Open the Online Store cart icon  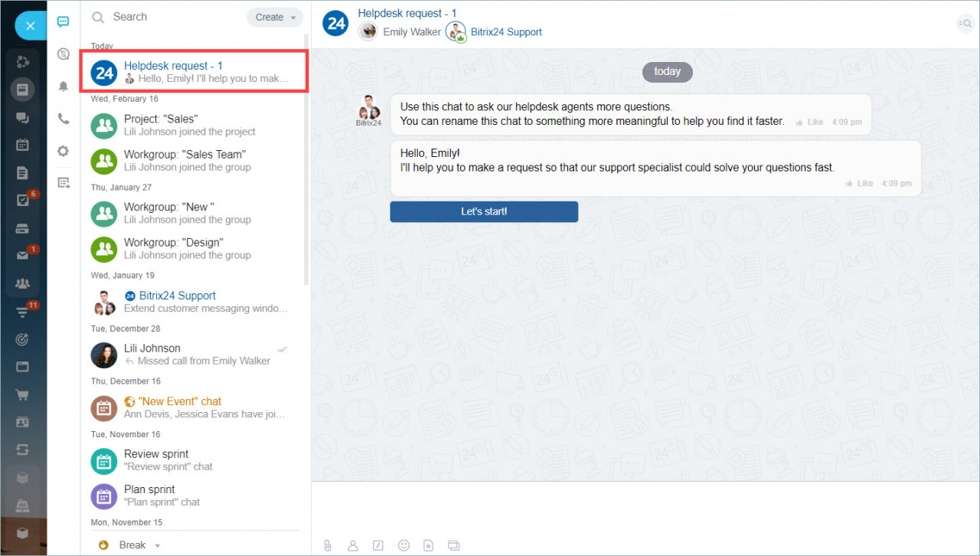(x=23, y=395)
